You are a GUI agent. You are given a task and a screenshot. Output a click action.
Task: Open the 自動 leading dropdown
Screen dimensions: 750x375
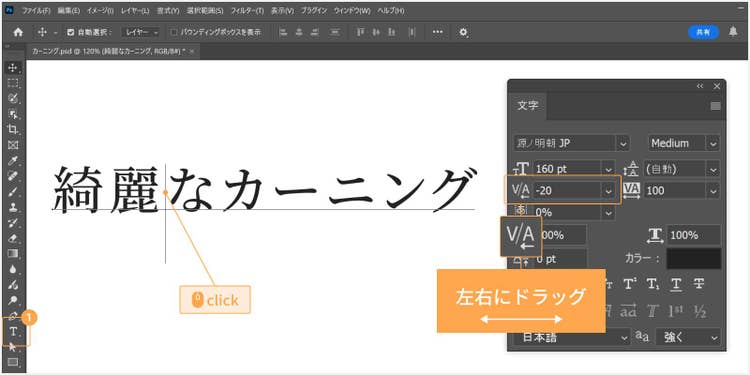click(x=713, y=169)
